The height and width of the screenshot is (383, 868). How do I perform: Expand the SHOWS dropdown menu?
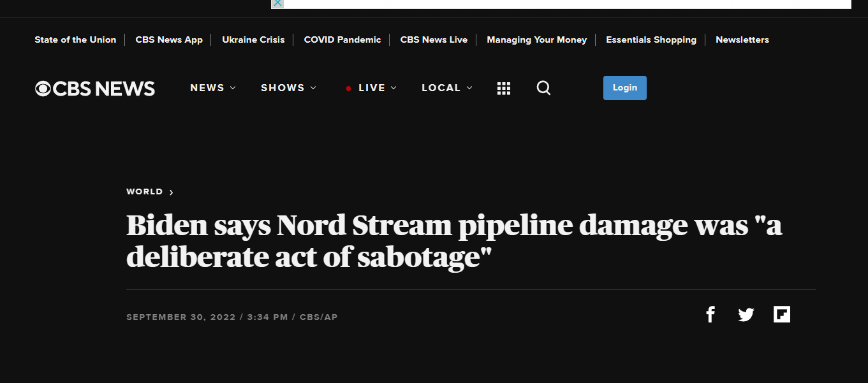coord(288,88)
